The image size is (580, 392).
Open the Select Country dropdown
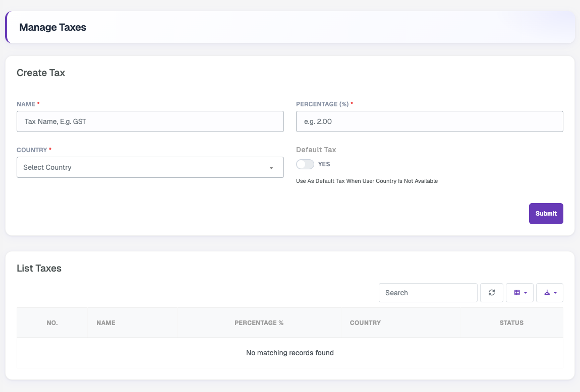150,167
